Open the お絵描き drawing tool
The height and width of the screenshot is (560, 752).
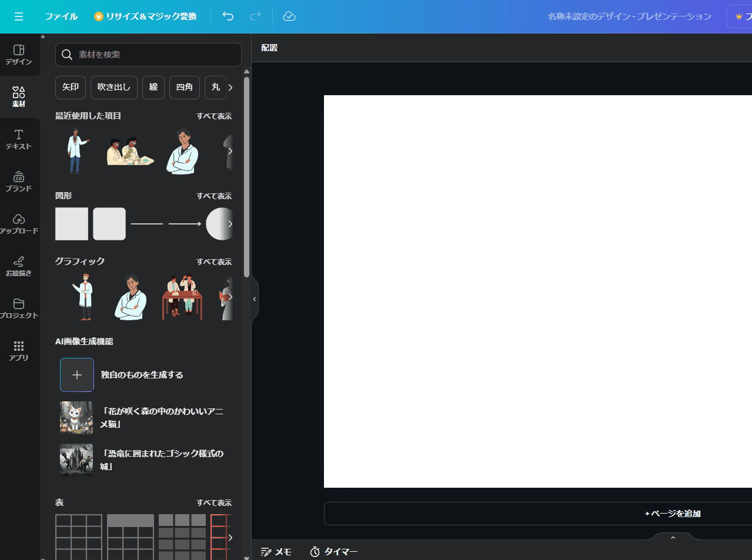click(x=19, y=266)
